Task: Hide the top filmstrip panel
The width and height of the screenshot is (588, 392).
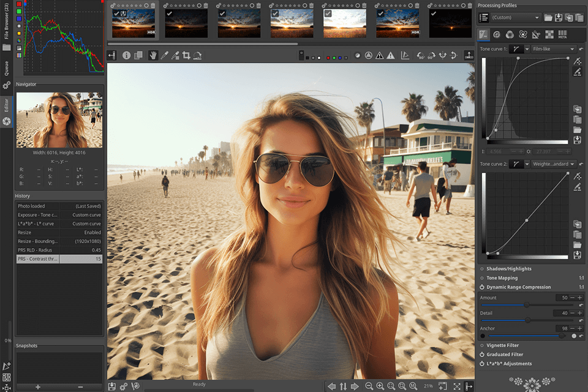Action: coord(469,56)
